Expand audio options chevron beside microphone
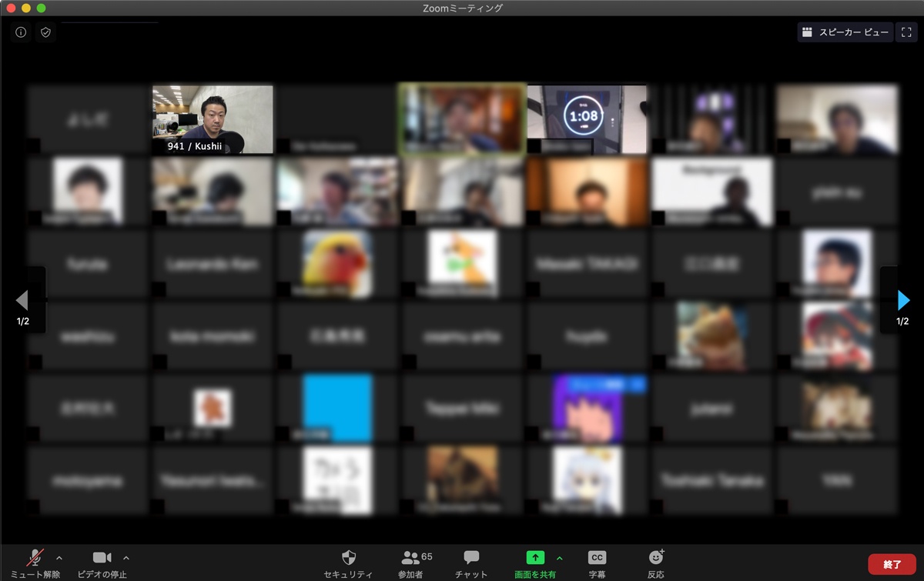The image size is (924, 581). pyautogui.click(x=59, y=557)
